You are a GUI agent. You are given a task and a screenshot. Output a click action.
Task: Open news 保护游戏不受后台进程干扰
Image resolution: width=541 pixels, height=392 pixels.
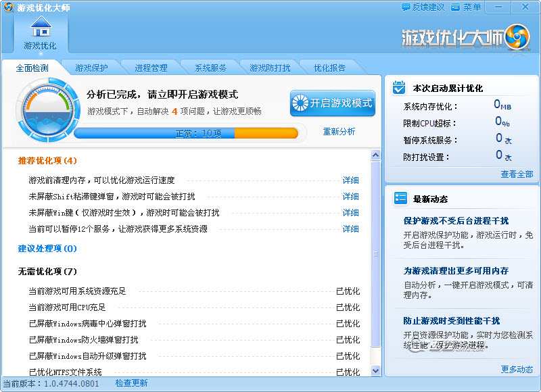(456, 220)
